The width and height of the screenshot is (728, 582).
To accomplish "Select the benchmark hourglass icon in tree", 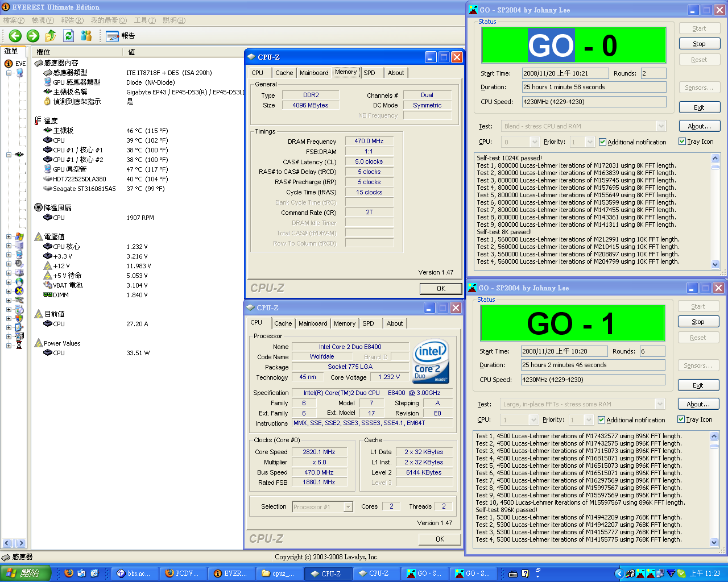I will [19, 345].
